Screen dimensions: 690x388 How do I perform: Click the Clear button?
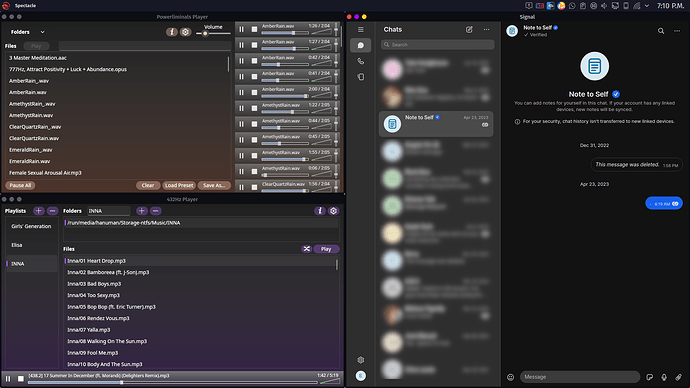[148, 185]
